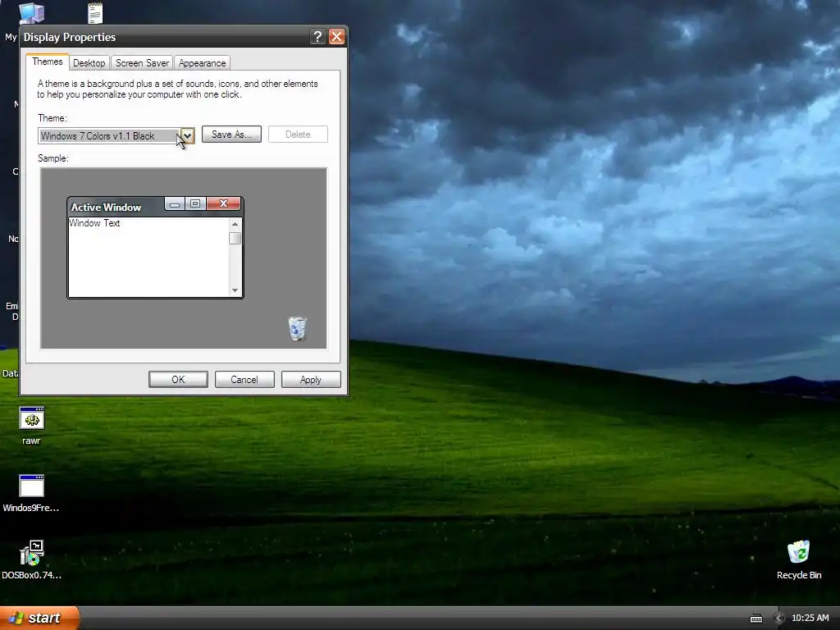
Task: Click the recycle bin in the sample preview
Action: 297,328
